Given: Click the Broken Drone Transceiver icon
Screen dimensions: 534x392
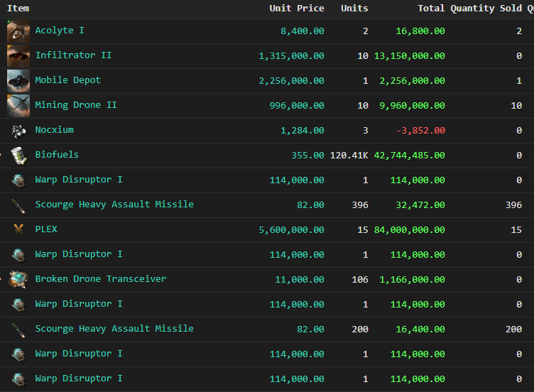Looking at the screenshot, I should [18, 280].
